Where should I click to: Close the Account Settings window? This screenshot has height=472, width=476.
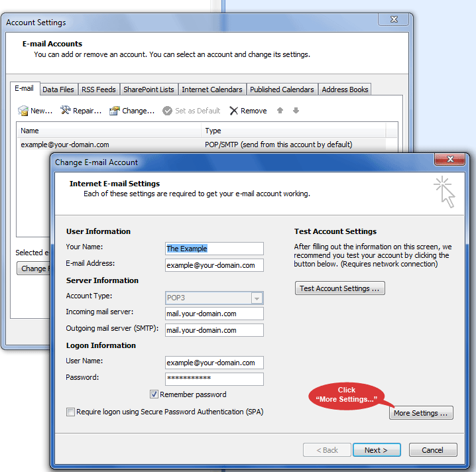tap(394, 19)
